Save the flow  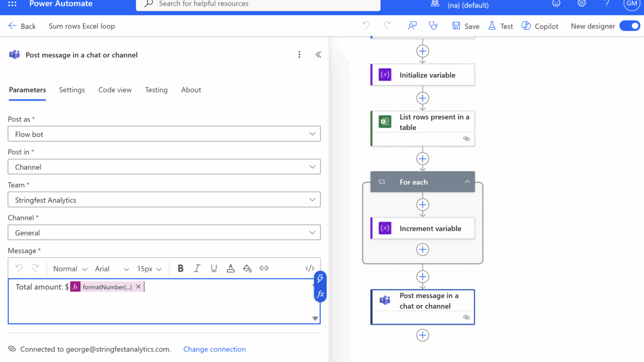(x=466, y=26)
